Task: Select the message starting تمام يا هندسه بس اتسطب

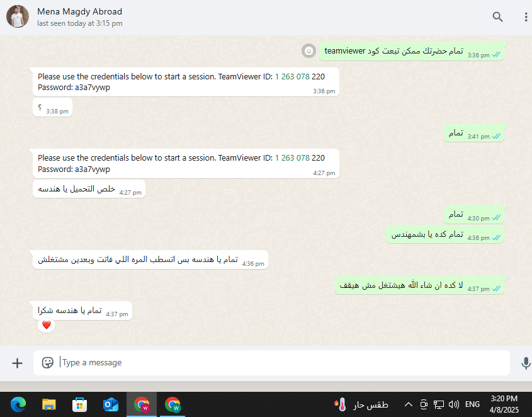Action: pos(150,260)
